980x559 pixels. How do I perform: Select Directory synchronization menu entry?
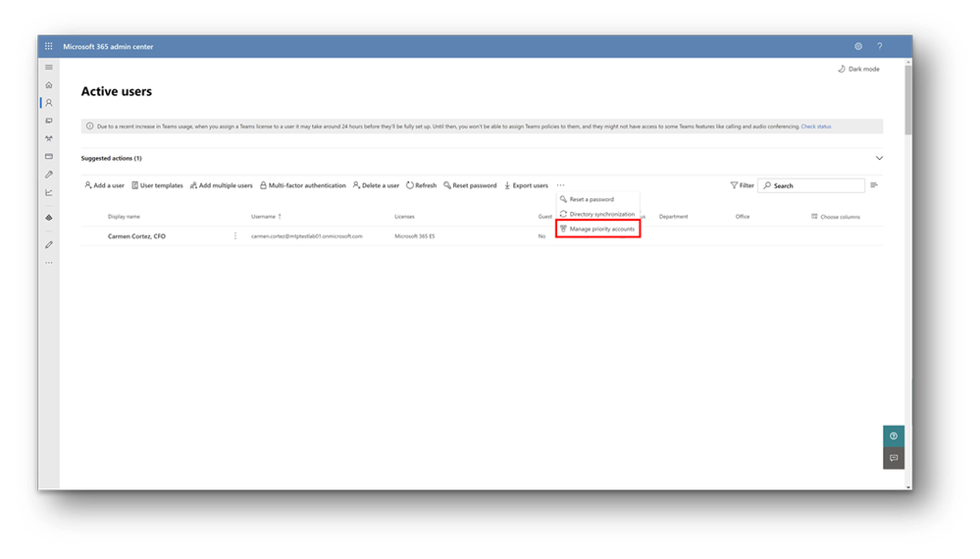[x=597, y=214]
